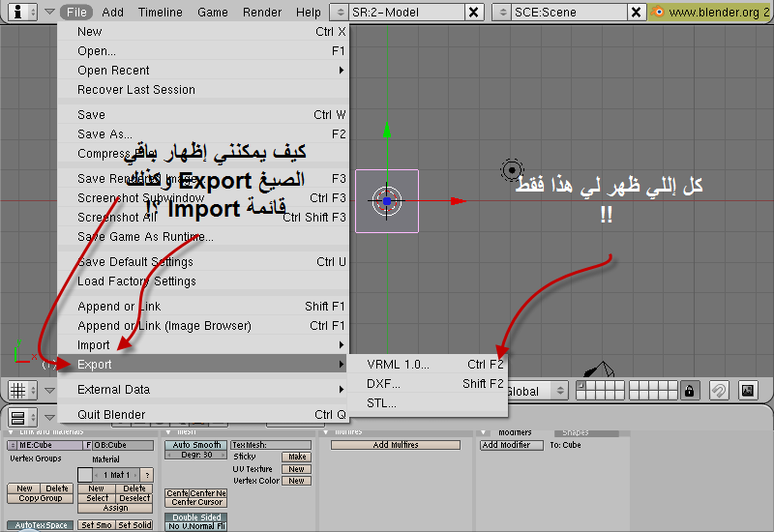Select DXF... export option
This screenshot has height=532, width=774.
(x=428, y=383)
